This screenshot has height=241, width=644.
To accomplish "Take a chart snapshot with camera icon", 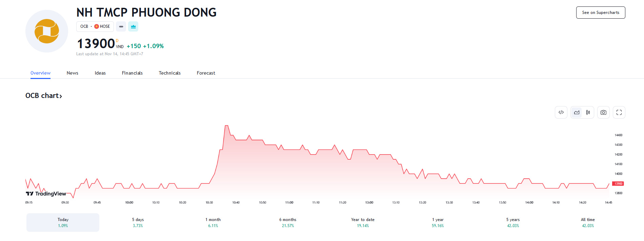I will [x=603, y=113].
